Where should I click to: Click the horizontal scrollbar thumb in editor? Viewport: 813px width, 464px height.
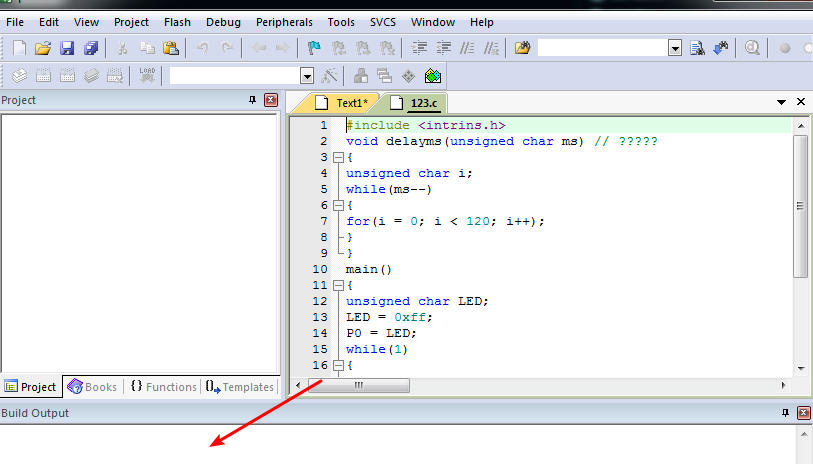pos(358,385)
